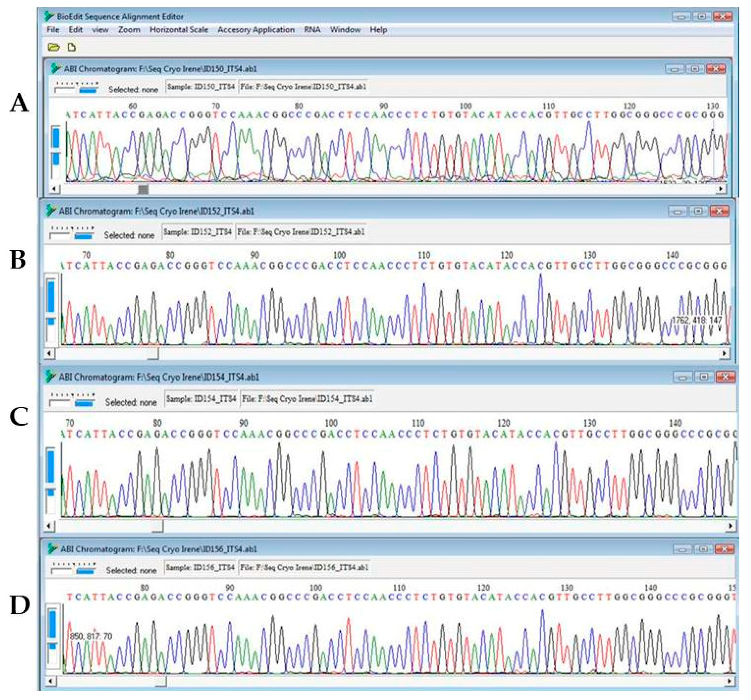Click BioEdit logo icon in main title bar
Screen dimensions: 751x700
tap(49, 16)
